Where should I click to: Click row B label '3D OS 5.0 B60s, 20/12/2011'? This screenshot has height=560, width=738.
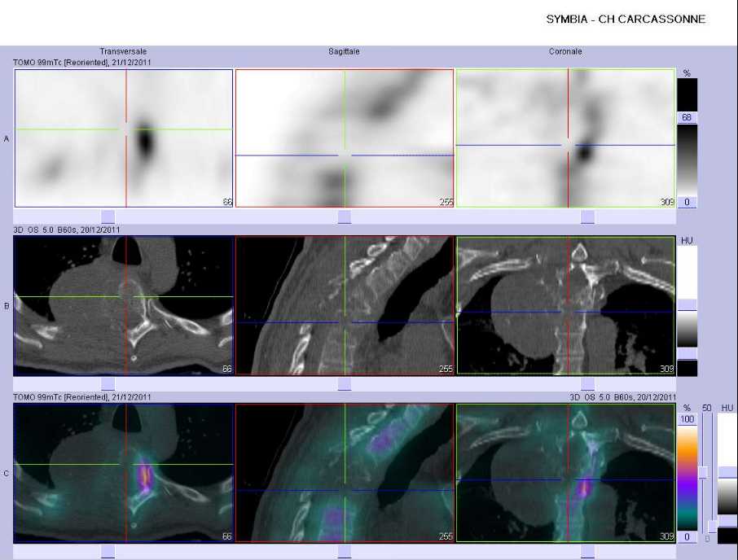click(66, 230)
